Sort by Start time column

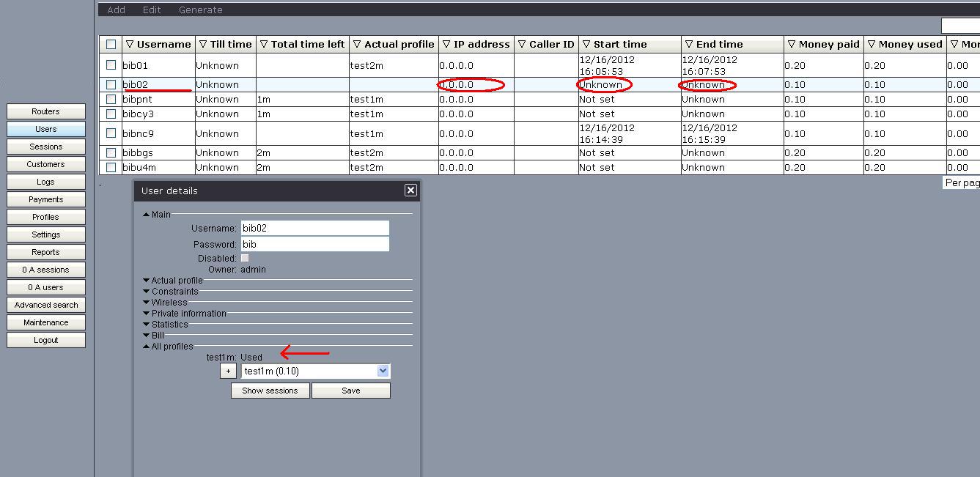coord(629,44)
